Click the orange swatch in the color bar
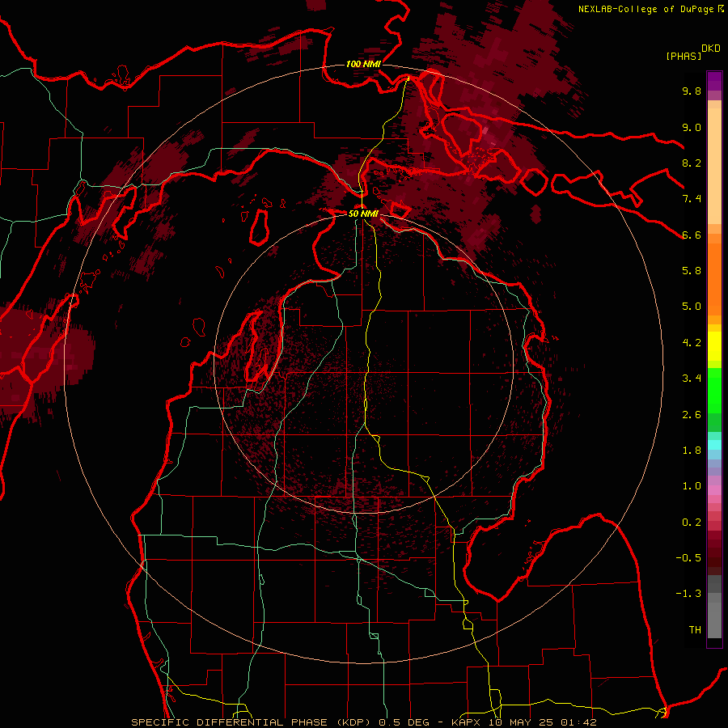The height and width of the screenshot is (728, 728). [x=714, y=278]
